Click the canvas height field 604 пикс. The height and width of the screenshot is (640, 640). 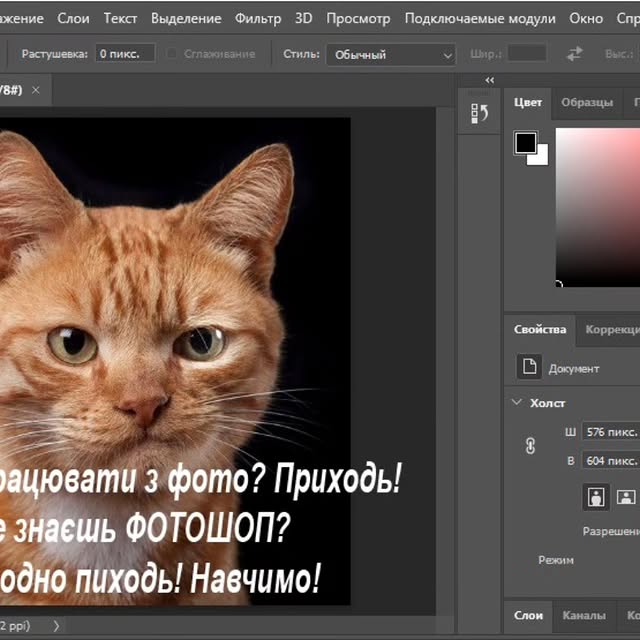(x=611, y=461)
